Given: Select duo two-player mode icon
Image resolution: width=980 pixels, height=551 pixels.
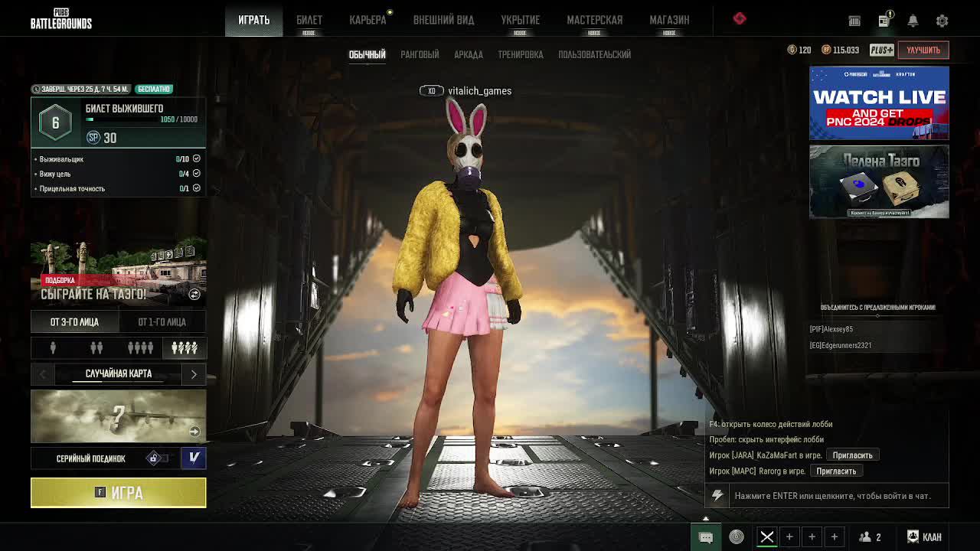Looking at the screenshot, I should click(x=96, y=348).
